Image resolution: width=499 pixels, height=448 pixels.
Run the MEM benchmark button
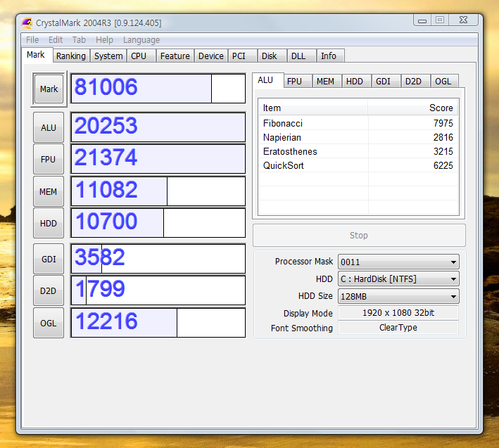click(49, 191)
